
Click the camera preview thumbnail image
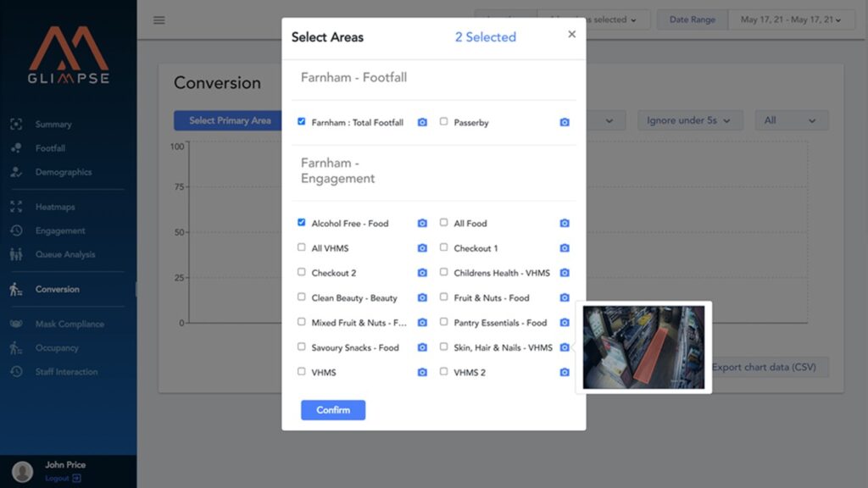tap(643, 347)
